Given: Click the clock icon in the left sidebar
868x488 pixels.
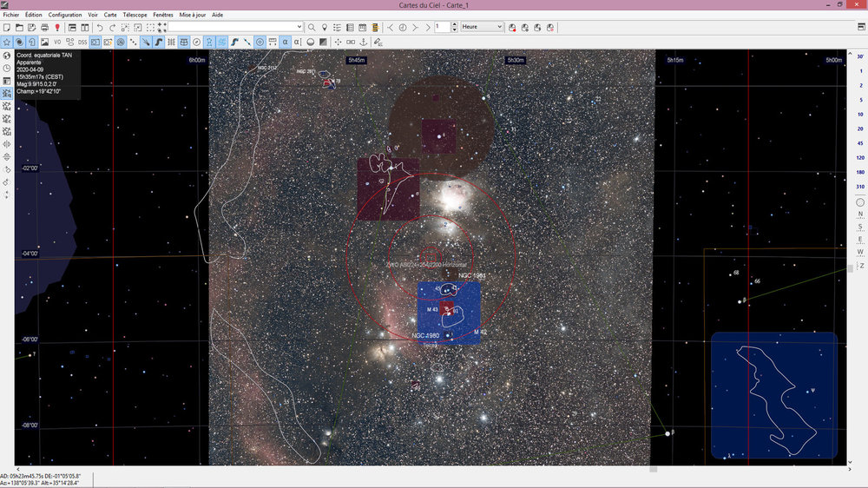Looking at the screenshot, I should click(7, 69).
